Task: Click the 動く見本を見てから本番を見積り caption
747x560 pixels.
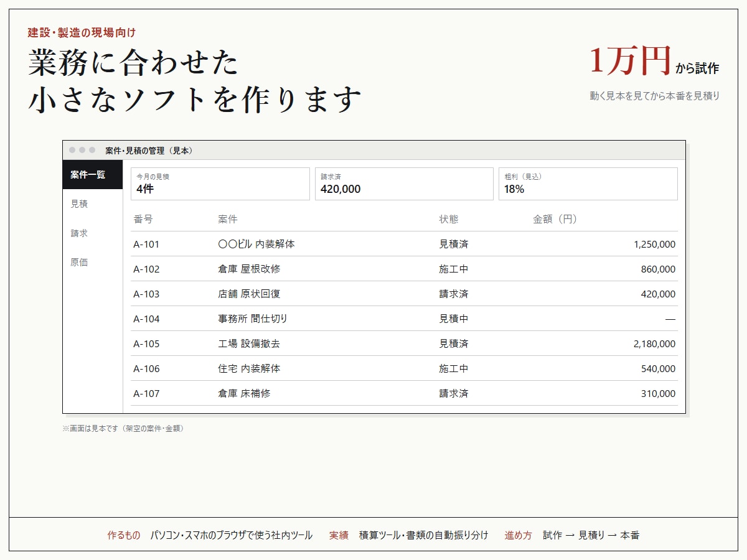Action: (654, 96)
